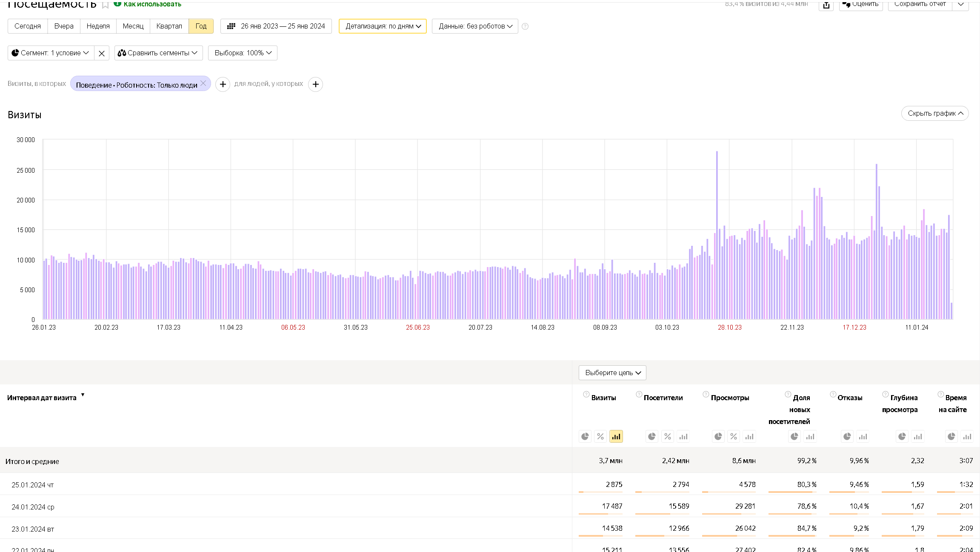980x552 pixels.
Task: Show pie chart for Отказы column
Action: click(x=847, y=436)
